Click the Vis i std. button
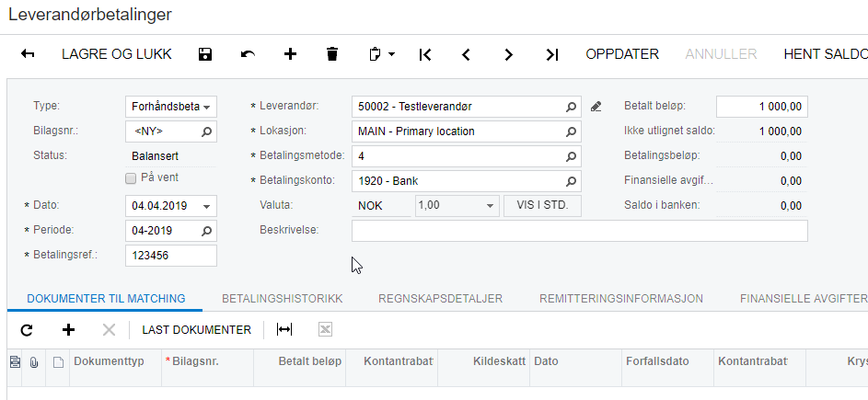 pyautogui.click(x=542, y=205)
